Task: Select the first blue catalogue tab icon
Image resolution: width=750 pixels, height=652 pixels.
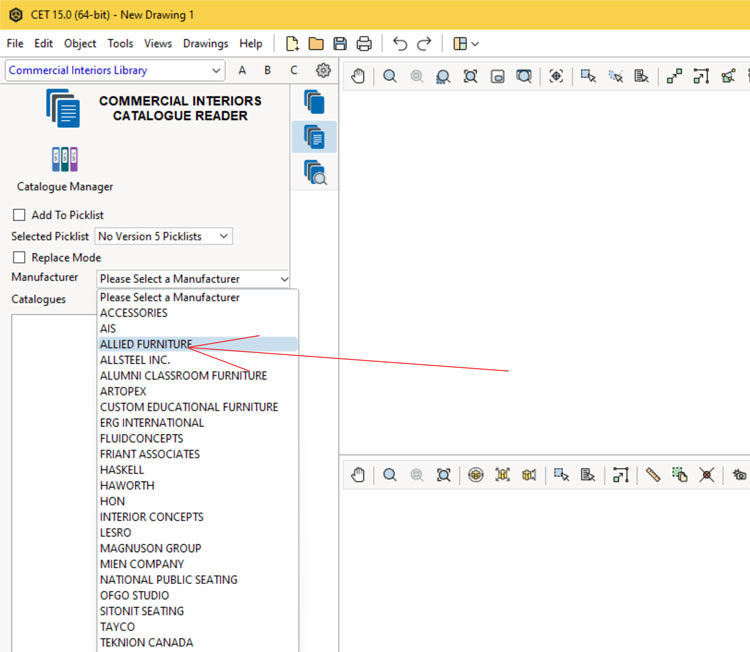Action: pyautogui.click(x=314, y=102)
